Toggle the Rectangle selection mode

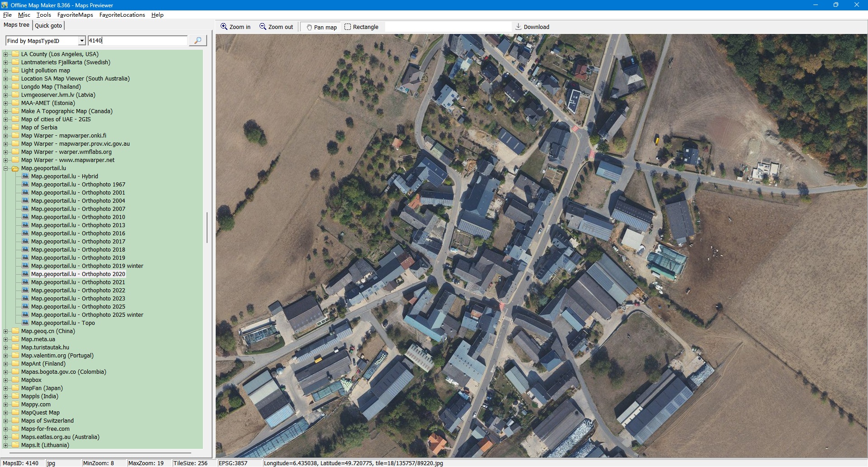pos(361,27)
